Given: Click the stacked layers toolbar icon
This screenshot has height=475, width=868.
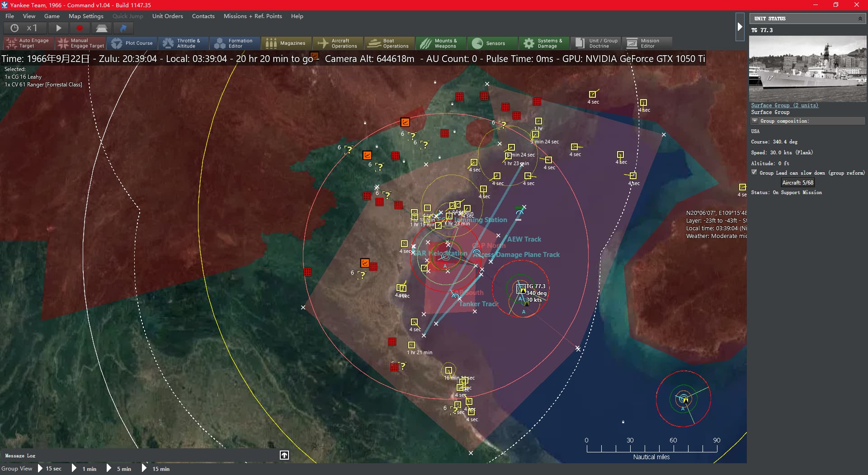Looking at the screenshot, I should point(101,28).
